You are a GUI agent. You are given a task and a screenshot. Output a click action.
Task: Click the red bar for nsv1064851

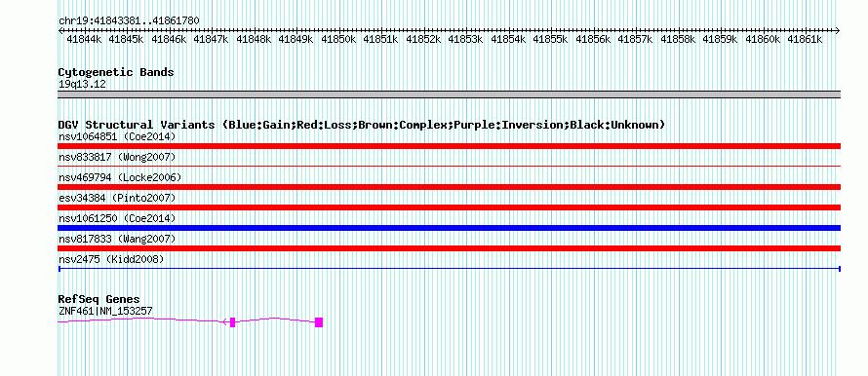449,146
